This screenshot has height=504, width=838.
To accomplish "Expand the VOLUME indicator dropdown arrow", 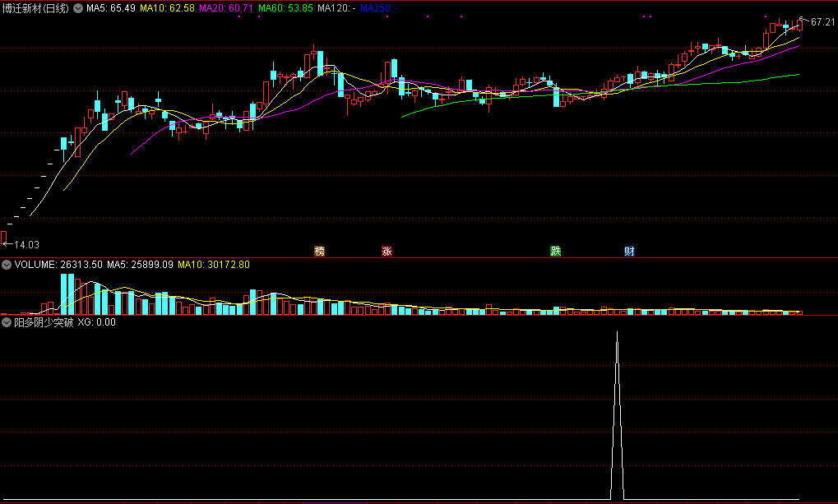I will 7,265.
